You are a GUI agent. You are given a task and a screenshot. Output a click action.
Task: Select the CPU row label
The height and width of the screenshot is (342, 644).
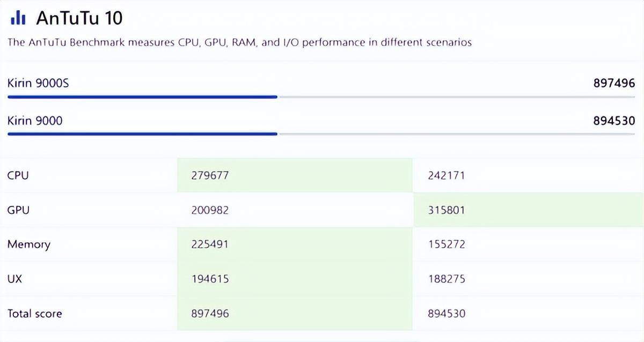pos(18,175)
